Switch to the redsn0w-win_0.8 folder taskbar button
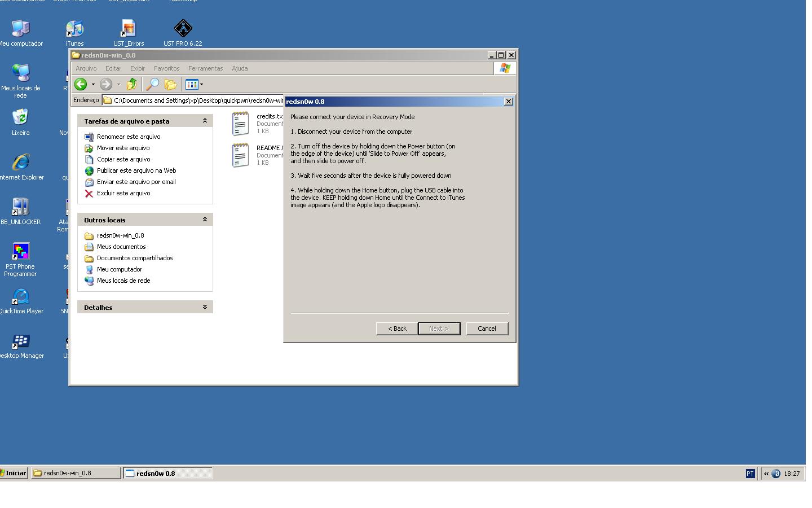This screenshot has height=508, width=812. point(76,473)
